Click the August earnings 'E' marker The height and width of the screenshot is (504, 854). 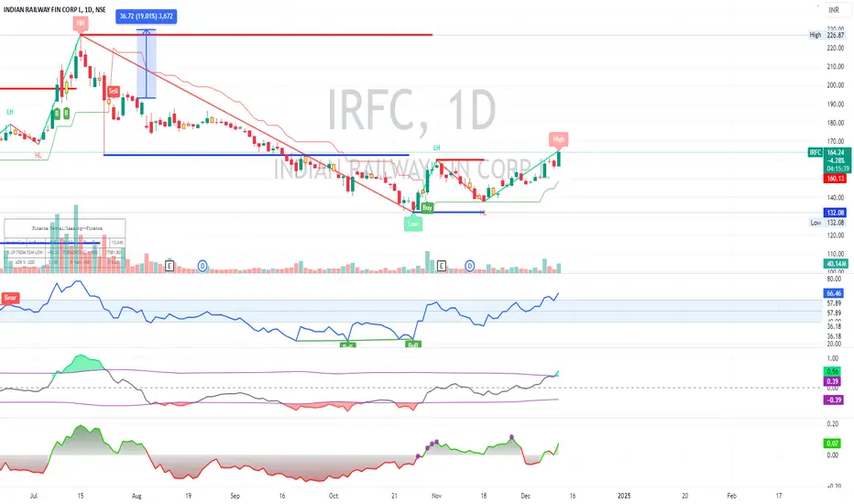(x=170, y=266)
